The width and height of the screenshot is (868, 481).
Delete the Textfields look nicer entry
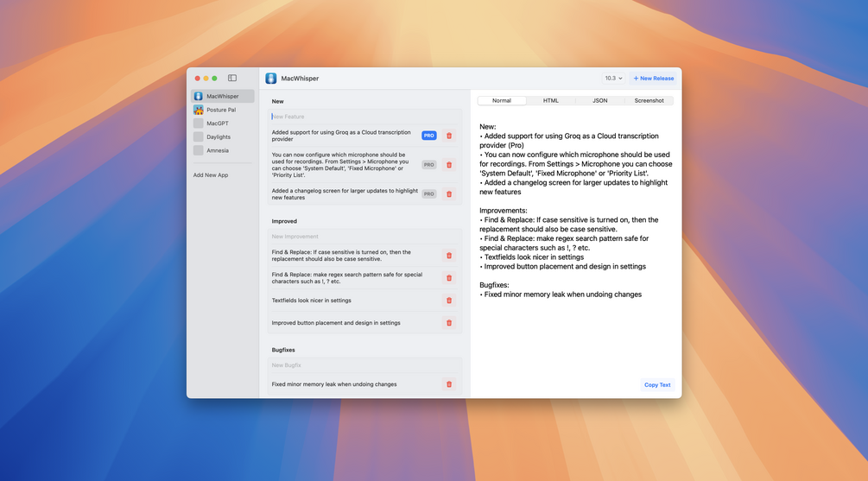pos(449,301)
